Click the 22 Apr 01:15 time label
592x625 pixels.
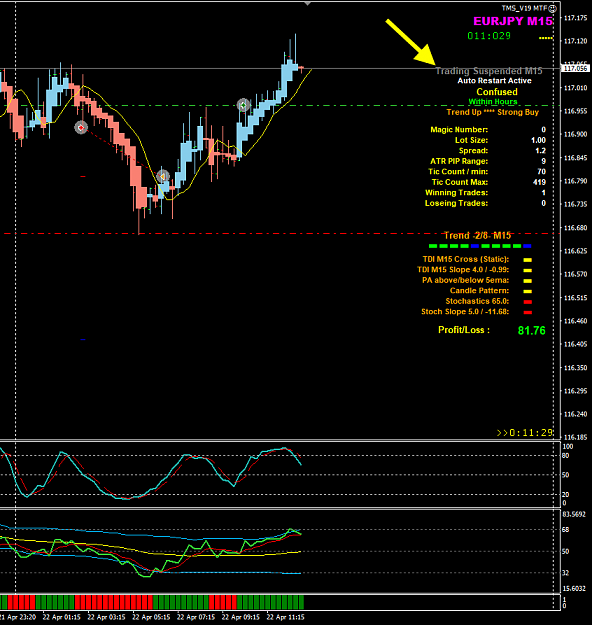61,617
